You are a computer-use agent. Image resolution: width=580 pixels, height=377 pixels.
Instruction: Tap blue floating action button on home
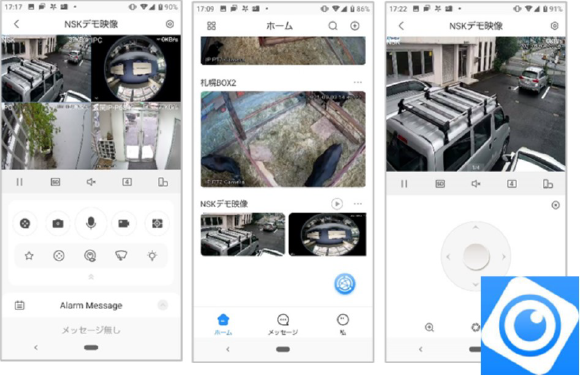point(345,284)
